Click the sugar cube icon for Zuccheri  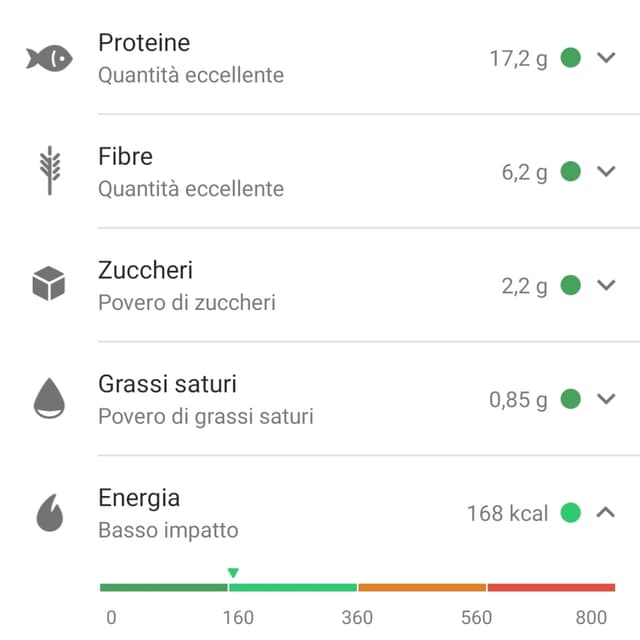tap(49, 283)
